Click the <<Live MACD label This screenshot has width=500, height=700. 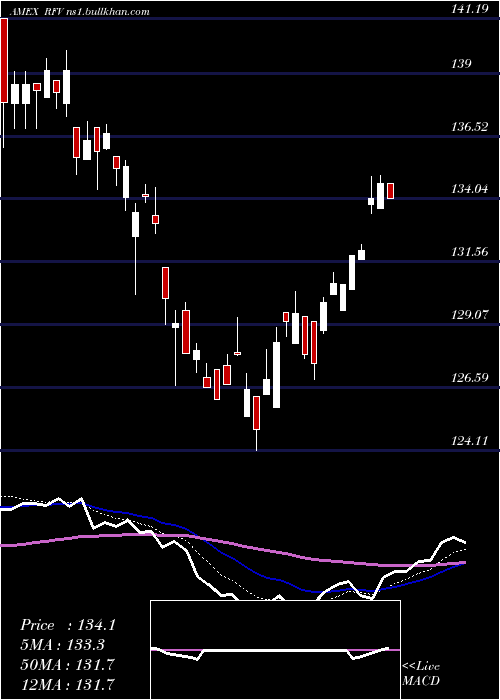pyautogui.click(x=421, y=674)
